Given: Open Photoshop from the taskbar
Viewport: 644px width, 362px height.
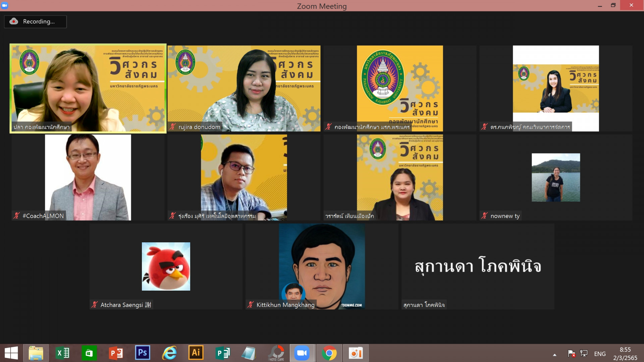Looking at the screenshot, I should [143, 353].
